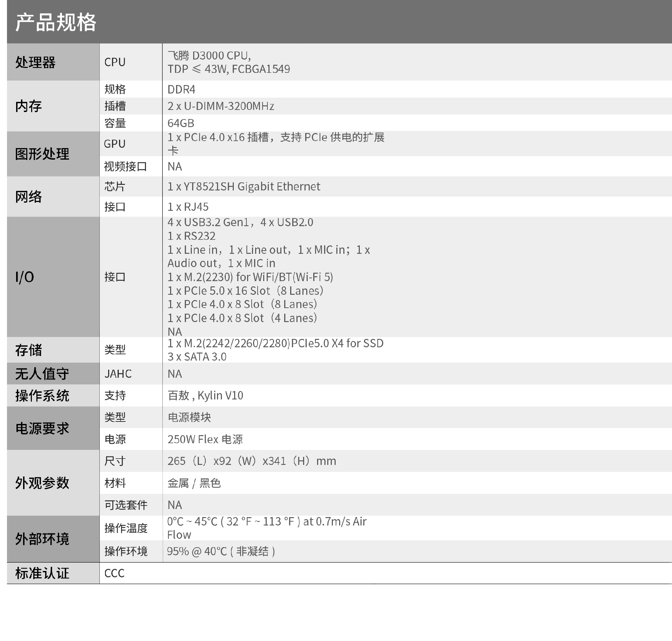The width and height of the screenshot is (672, 641).
Task: Click the 2 x U-DIMM-3200MHz slot value
Action: tap(220, 106)
